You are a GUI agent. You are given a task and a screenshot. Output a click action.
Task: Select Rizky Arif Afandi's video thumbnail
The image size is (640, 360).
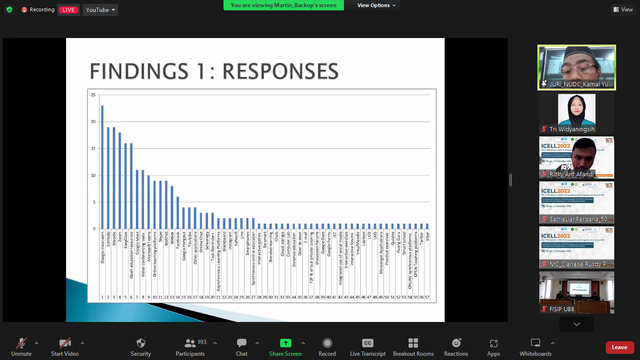577,158
